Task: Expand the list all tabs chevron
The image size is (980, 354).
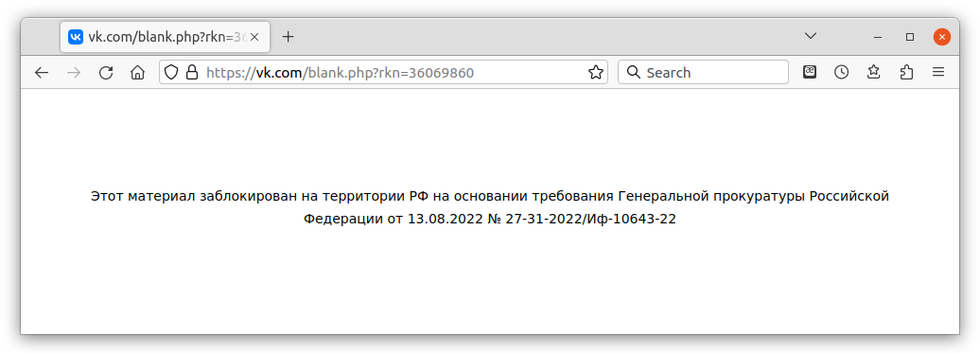Action: pos(811,36)
